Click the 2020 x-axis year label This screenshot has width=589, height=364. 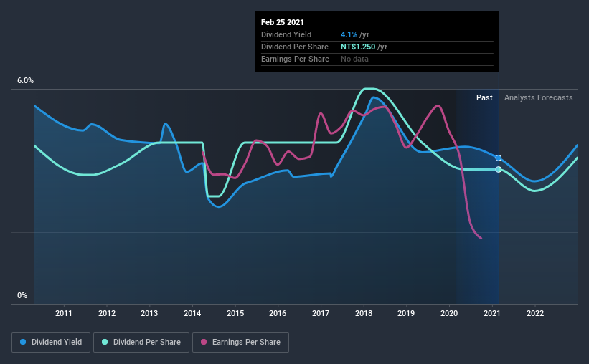point(449,313)
